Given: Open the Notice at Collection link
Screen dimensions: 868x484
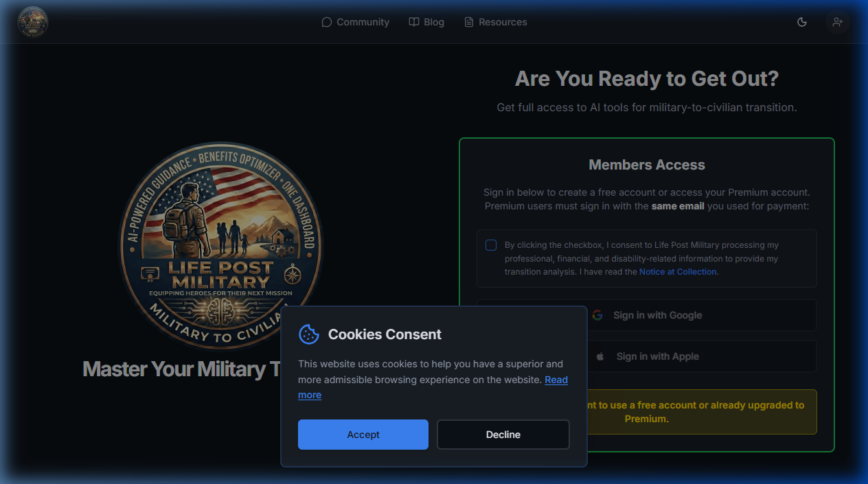Looking at the screenshot, I should pos(677,271).
